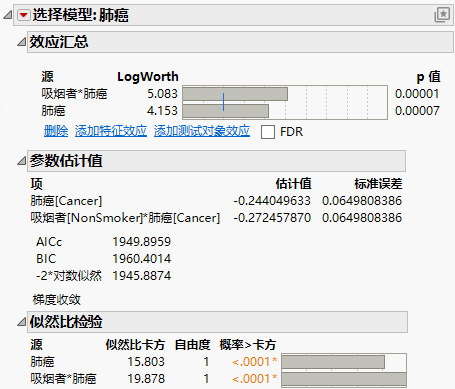Select the 吸烟者[NonSmoker]*肺癌[Cancer] parameter row

click(216, 218)
